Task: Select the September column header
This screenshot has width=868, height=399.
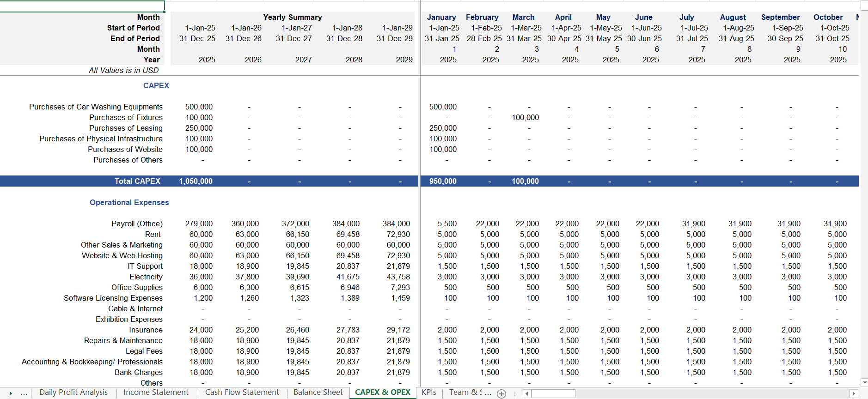Action: tap(780, 17)
